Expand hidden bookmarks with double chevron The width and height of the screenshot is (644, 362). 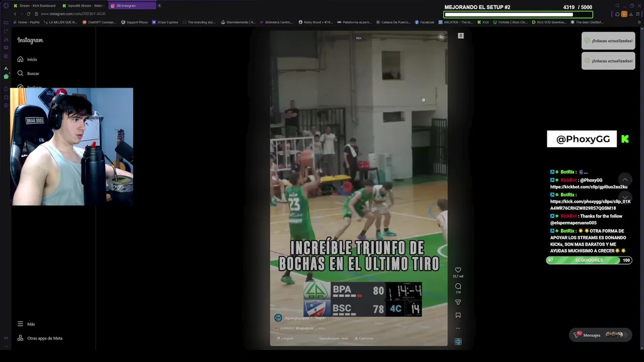639,22
